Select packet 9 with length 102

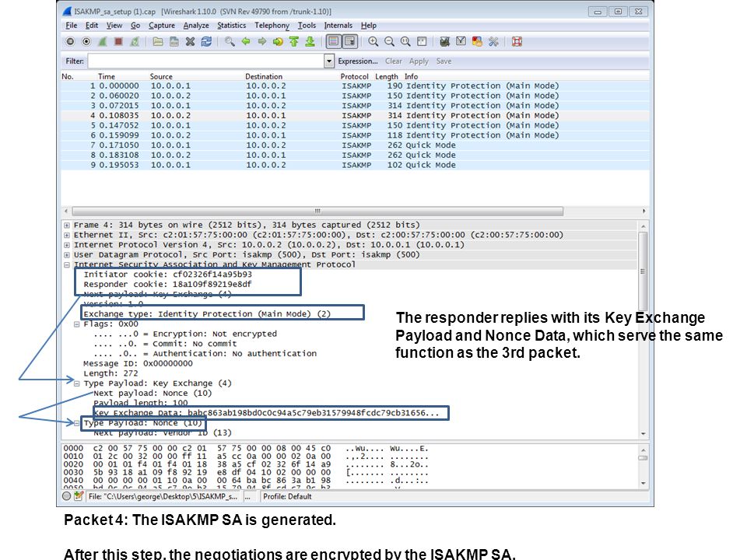[355, 165]
